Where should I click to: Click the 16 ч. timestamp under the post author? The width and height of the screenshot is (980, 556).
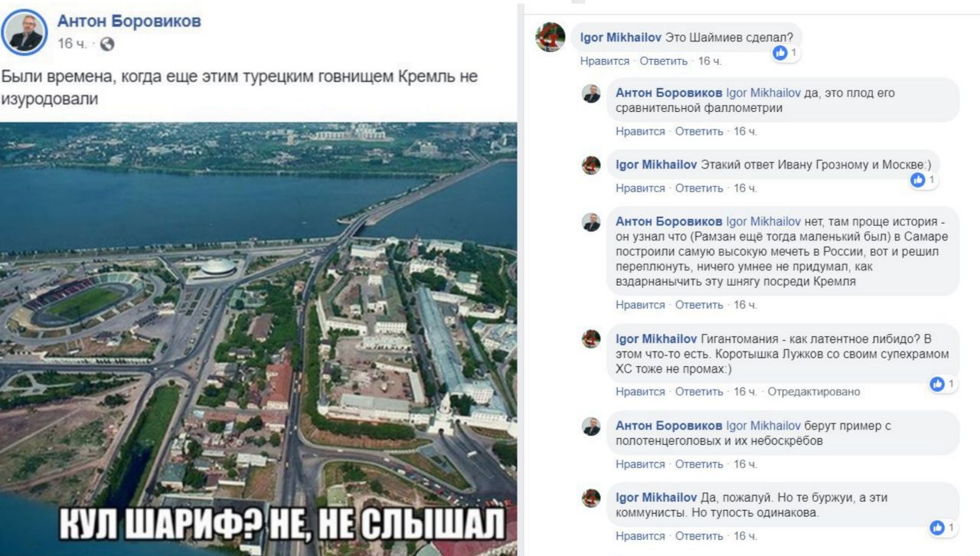[73, 44]
